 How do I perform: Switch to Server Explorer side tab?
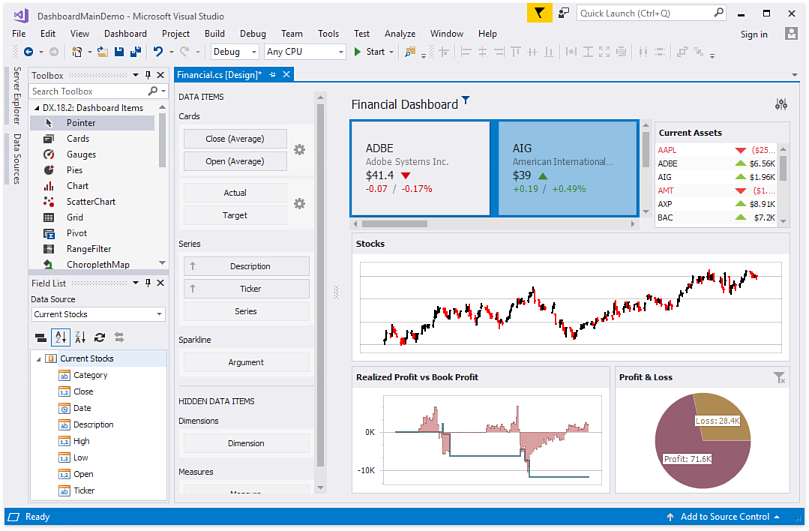coord(17,95)
